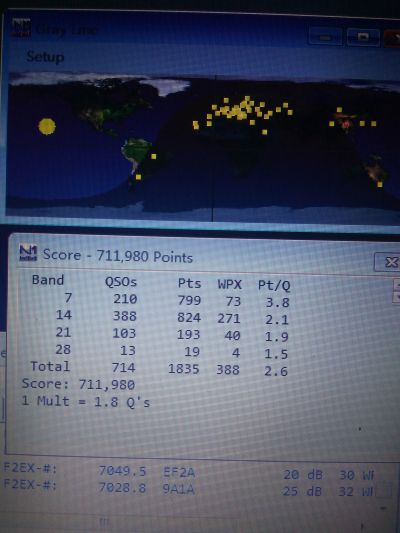Click the Gray Line window title bar icon

pos(21,28)
